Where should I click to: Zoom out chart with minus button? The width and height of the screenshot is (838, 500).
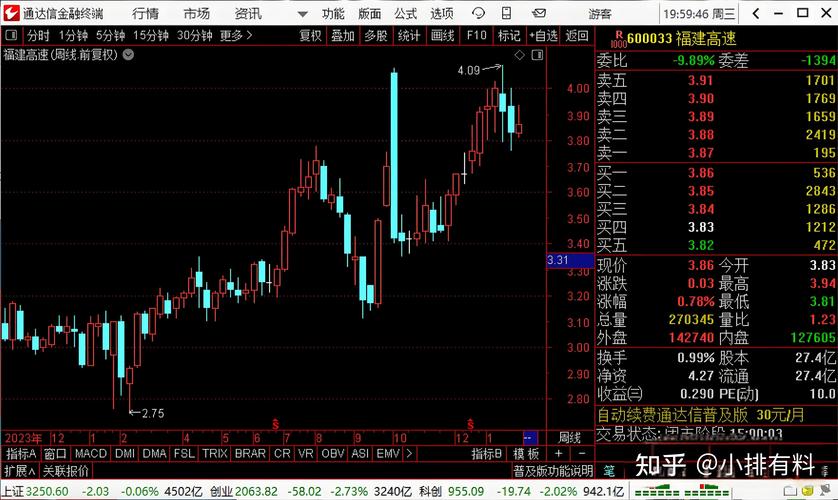579,454
